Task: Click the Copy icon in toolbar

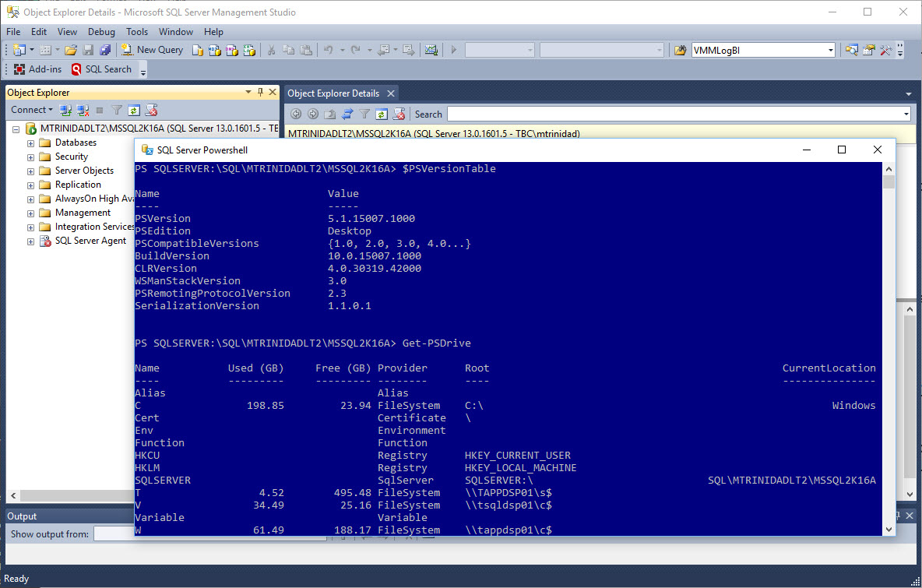Action: pos(288,50)
